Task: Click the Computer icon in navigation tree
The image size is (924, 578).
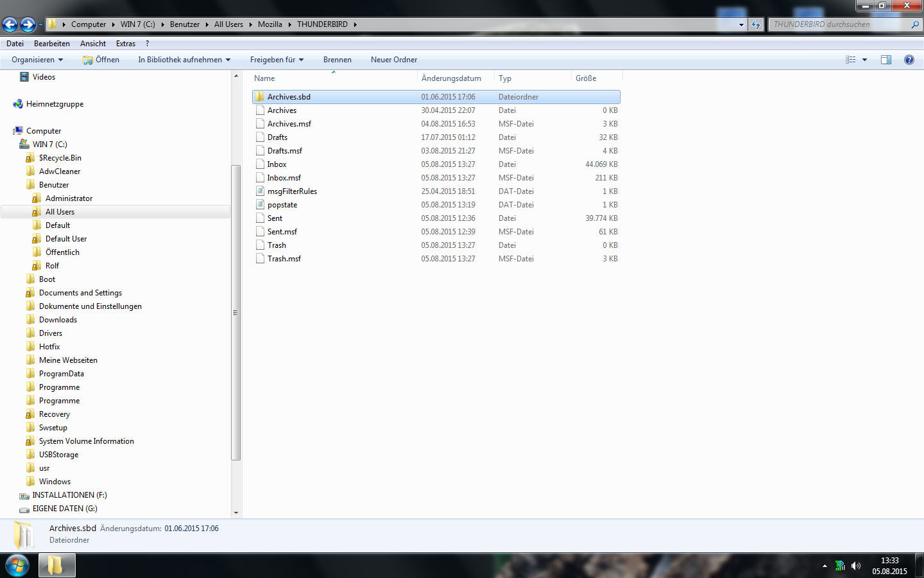Action: coord(18,131)
